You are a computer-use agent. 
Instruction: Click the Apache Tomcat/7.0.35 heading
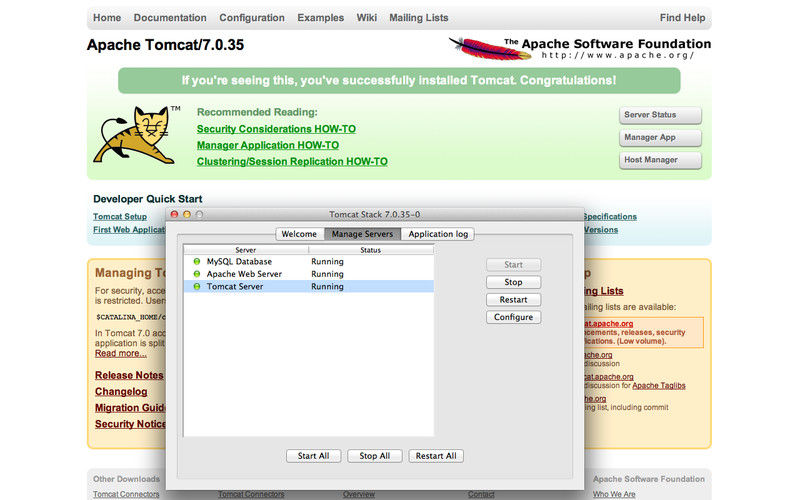coord(165,45)
